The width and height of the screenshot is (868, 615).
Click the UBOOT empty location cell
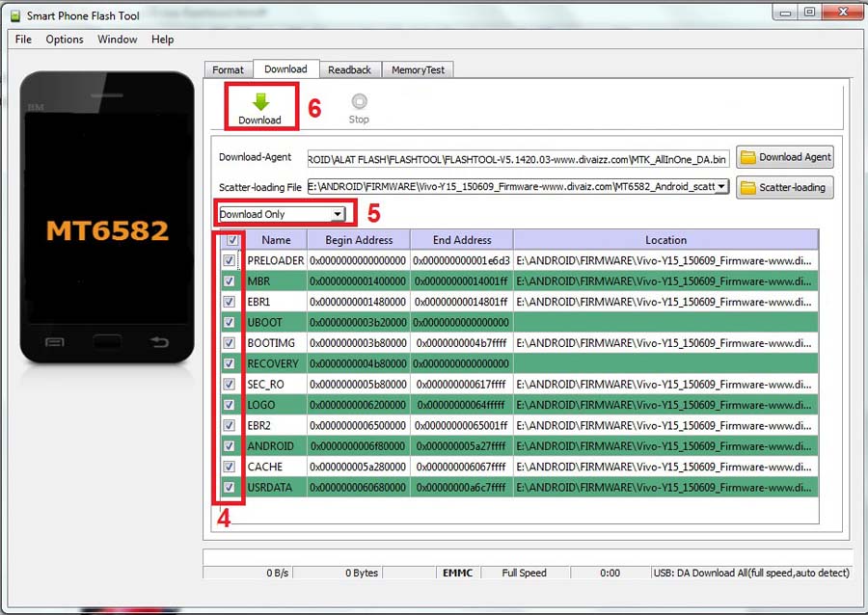tap(665, 322)
